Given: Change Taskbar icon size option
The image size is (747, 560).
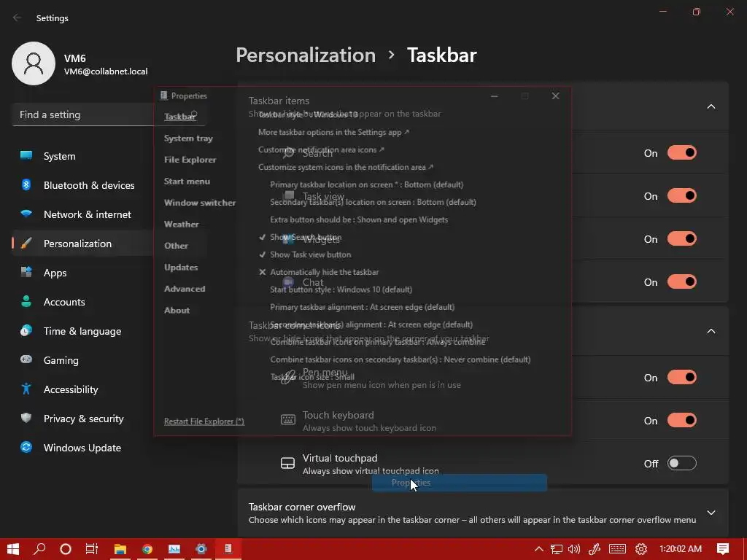Looking at the screenshot, I should (x=312, y=377).
